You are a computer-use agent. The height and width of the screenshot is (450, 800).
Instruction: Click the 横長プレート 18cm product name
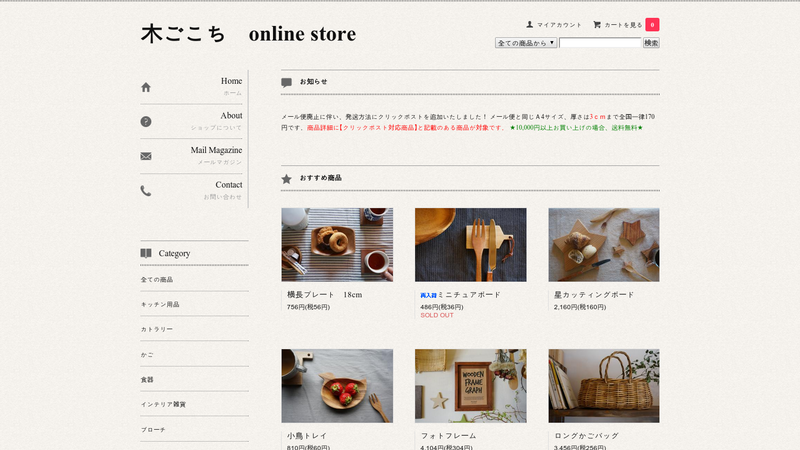[x=324, y=295]
